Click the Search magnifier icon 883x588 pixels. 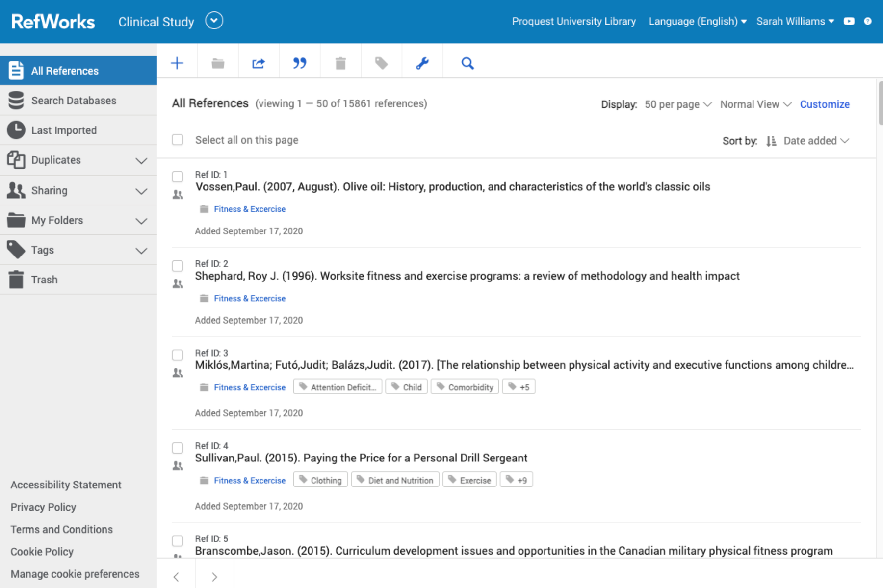(467, 63)
